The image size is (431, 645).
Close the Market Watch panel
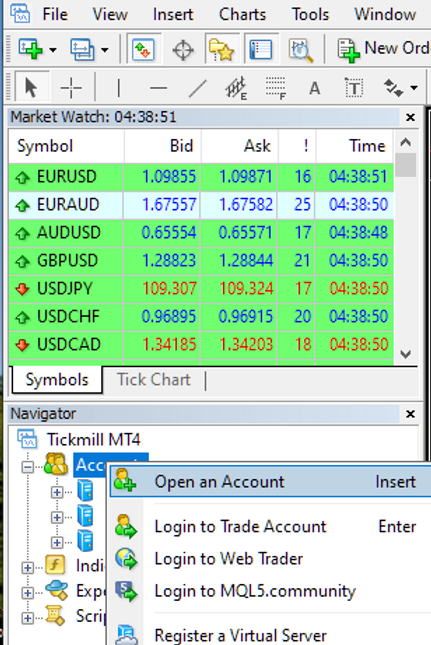pos(410,117)
